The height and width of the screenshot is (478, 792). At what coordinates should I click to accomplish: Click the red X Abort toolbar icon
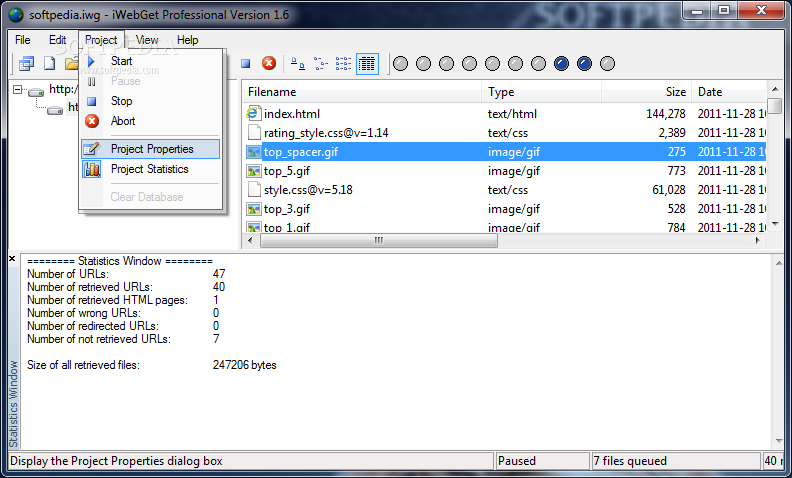[269, 63]
